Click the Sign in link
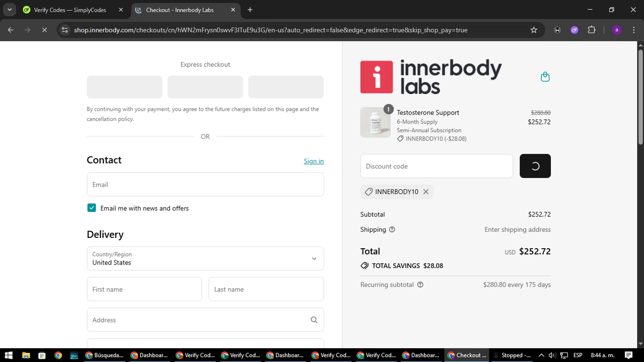Image resolution: width=644 pixels, height=362 pixels. pyautogui.click(x=314, y=161)
